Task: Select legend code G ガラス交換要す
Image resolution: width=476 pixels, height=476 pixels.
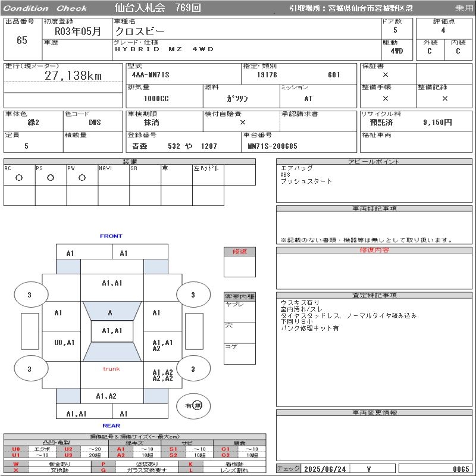Action: [x=135, y=470]
